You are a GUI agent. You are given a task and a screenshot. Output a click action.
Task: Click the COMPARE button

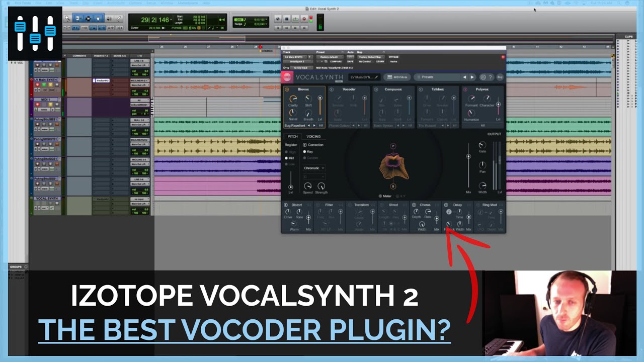[336, 61]
